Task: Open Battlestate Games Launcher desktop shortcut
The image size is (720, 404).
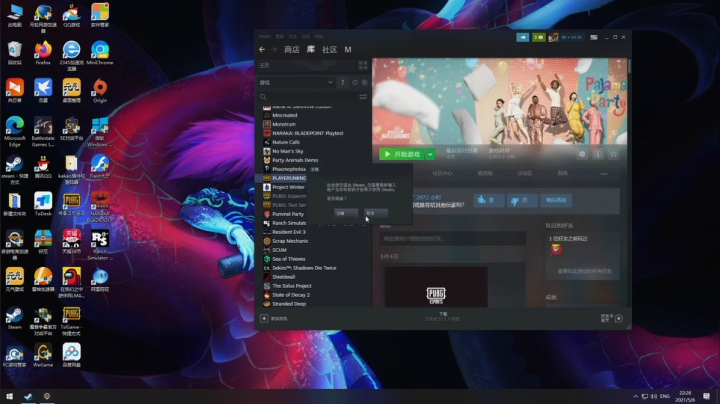Action: 43,132
